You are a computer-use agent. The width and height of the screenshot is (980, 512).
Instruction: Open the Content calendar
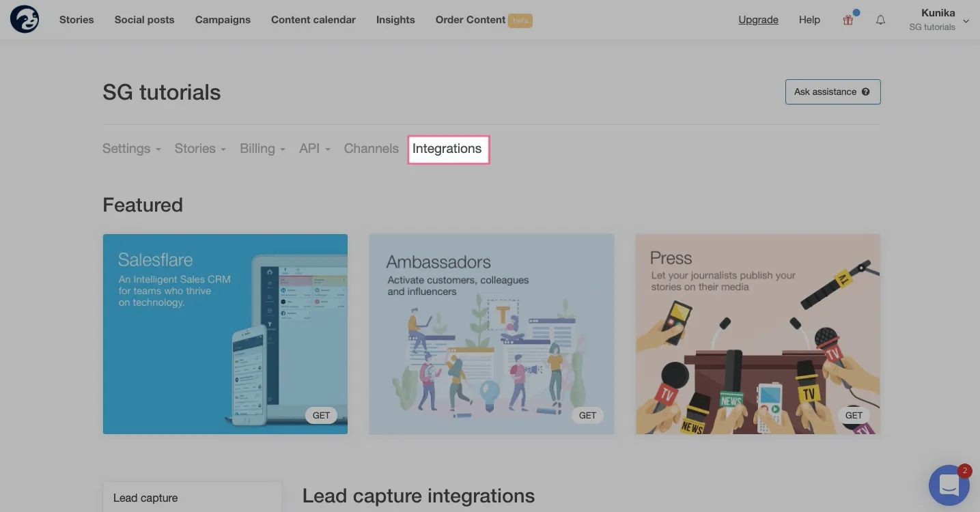point(313,20)
